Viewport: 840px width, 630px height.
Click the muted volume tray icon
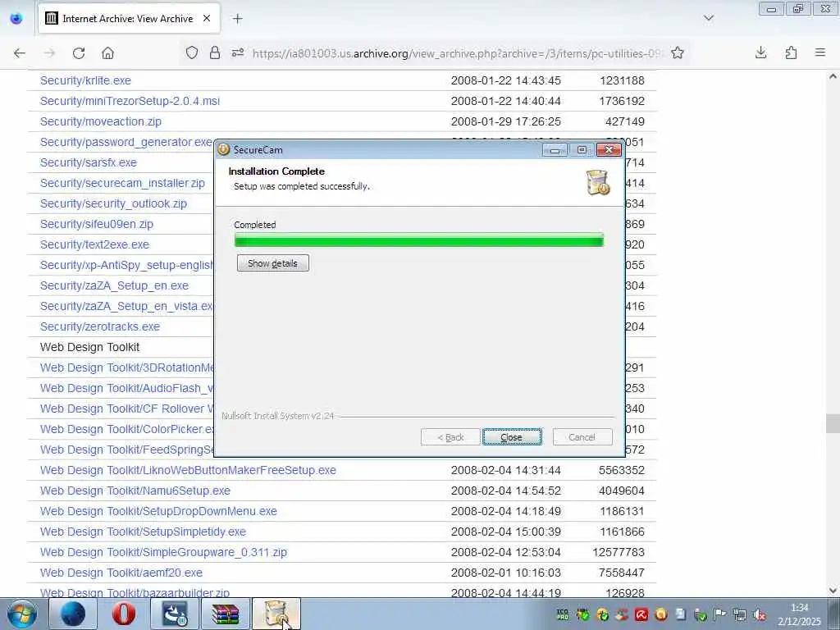point(760,614)
